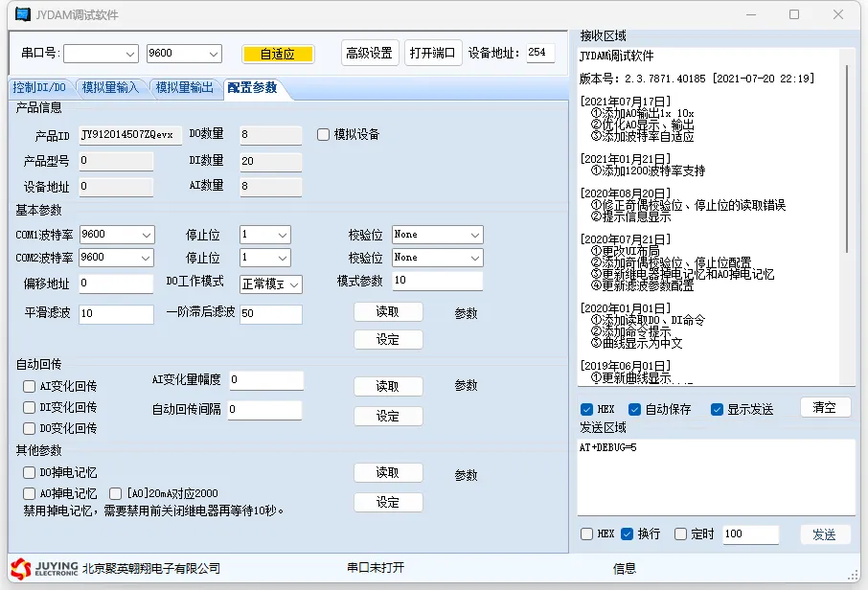The height and width of the screenshot is (590, 868).
Task: Enable the 定时 timer checkbox
Action: point(680,534)
